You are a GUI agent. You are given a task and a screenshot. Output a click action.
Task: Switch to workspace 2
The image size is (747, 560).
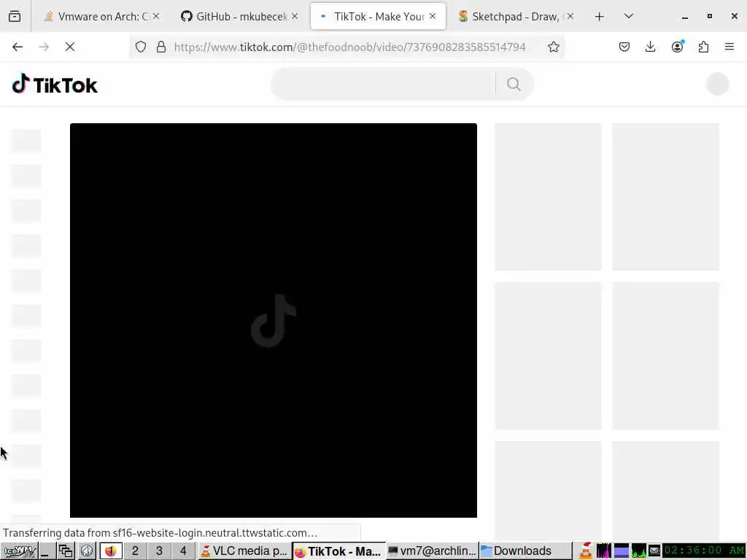point(135,551)
